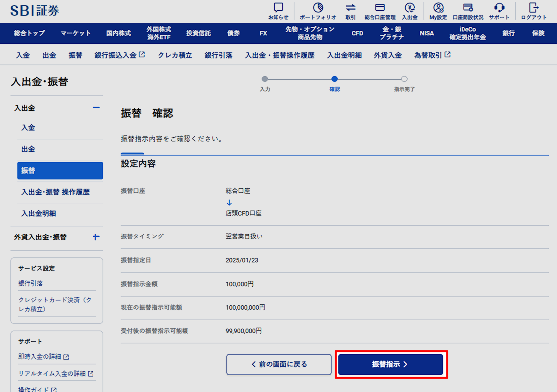Click 前の画面に戻る back button
Screen dimensions: 557x392
[278, 364]
